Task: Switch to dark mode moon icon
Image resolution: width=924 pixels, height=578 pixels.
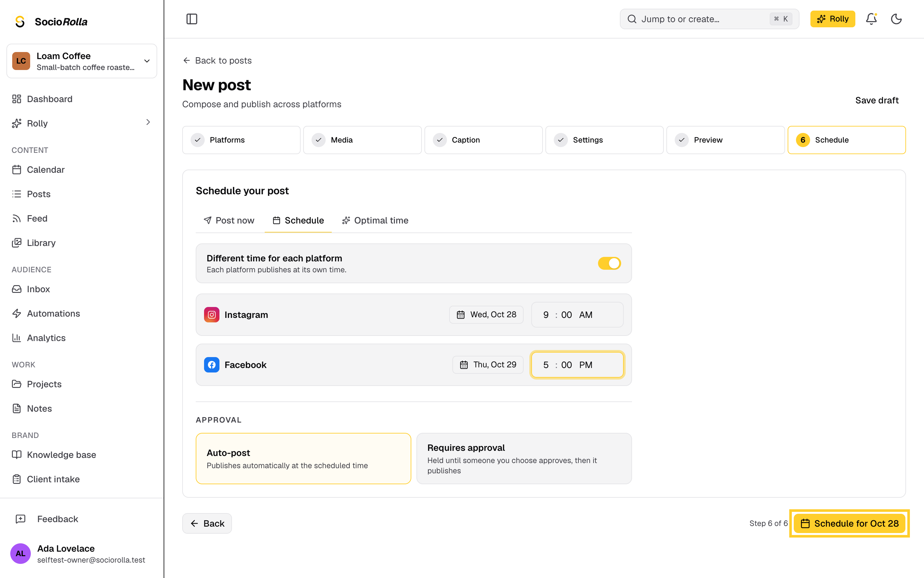Action: pyautogui.click(x=896, y=19)
